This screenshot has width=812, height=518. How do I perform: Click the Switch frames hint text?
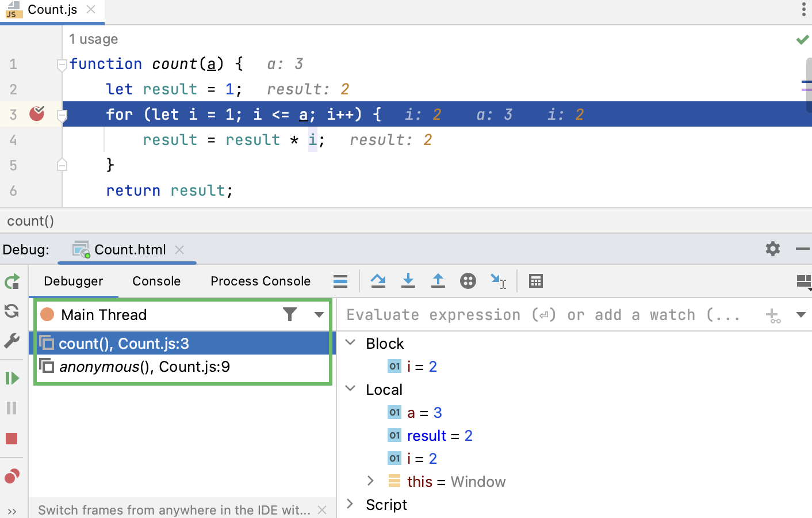click(x=174, y=510)
